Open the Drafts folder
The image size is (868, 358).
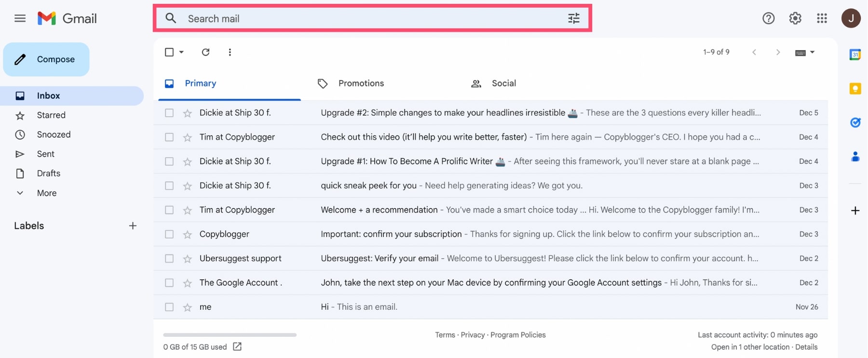(x=48, y=173)
